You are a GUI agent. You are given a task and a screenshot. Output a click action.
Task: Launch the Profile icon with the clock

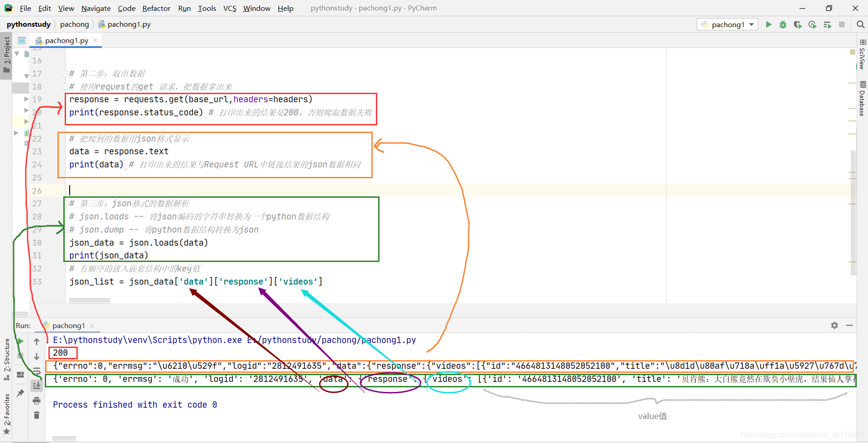(x=812, y=24)
